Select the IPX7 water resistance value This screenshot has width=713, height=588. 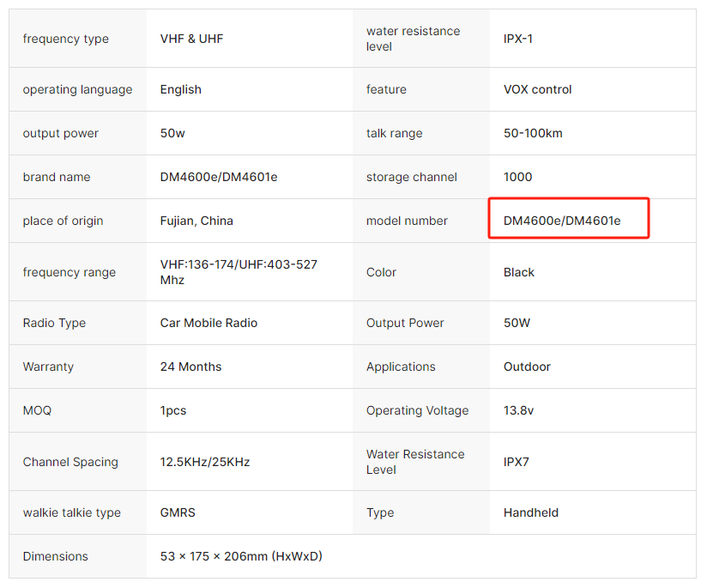pyautogui.click(x=517, y=462)
